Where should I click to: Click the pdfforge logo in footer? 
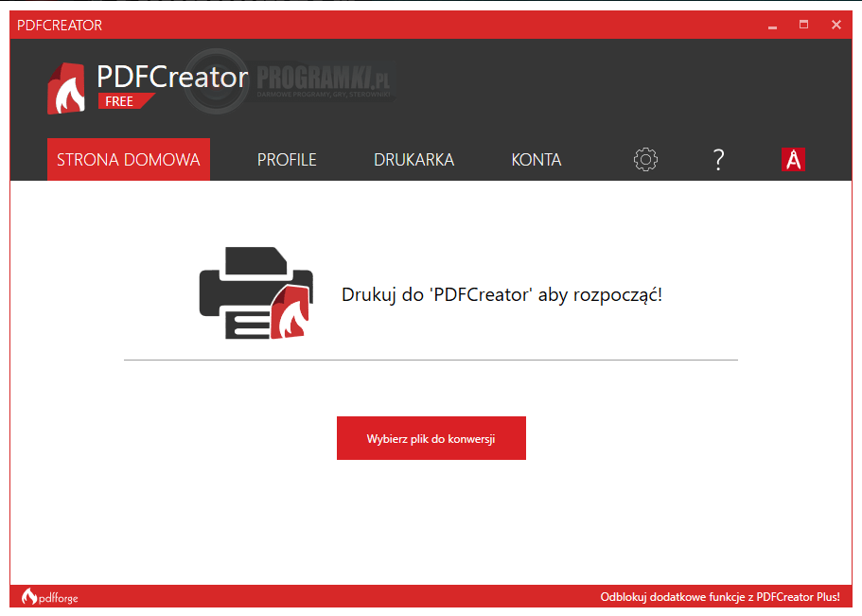(49, 597)
